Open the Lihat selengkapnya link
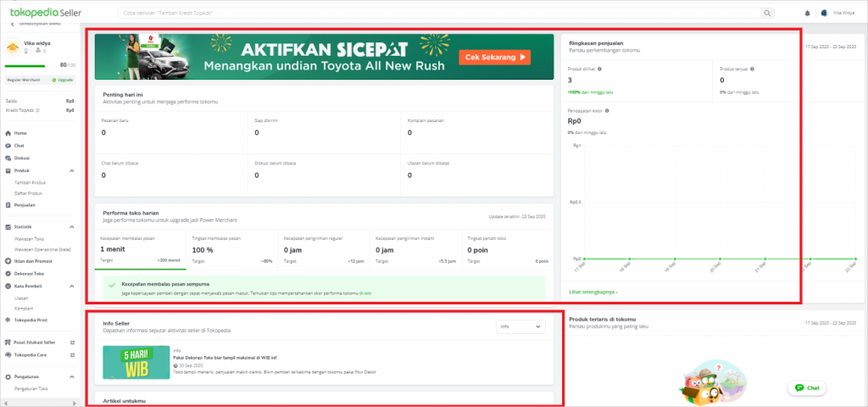Screen dimensions: 868x407 pyautogui.click(x=593, y=292)
